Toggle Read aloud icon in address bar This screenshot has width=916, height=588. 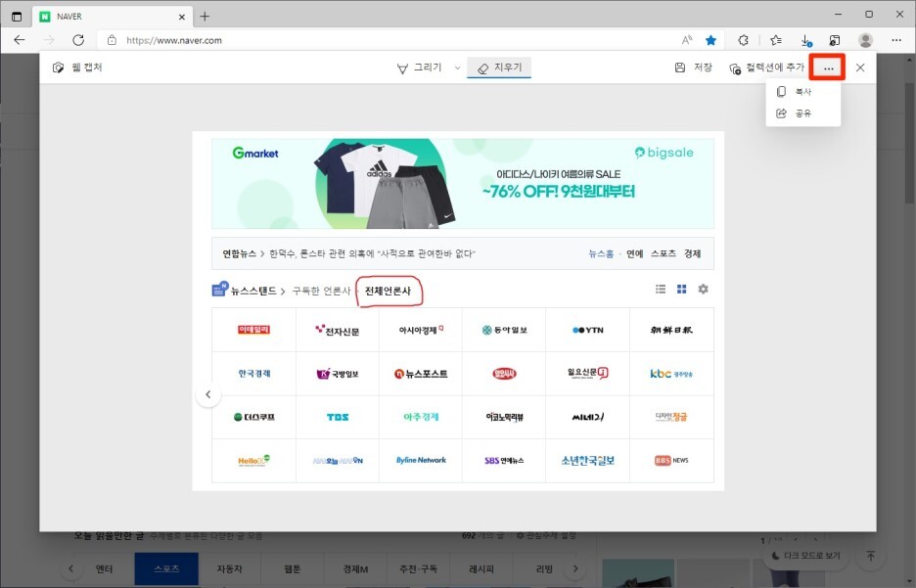tap(687, 40)
